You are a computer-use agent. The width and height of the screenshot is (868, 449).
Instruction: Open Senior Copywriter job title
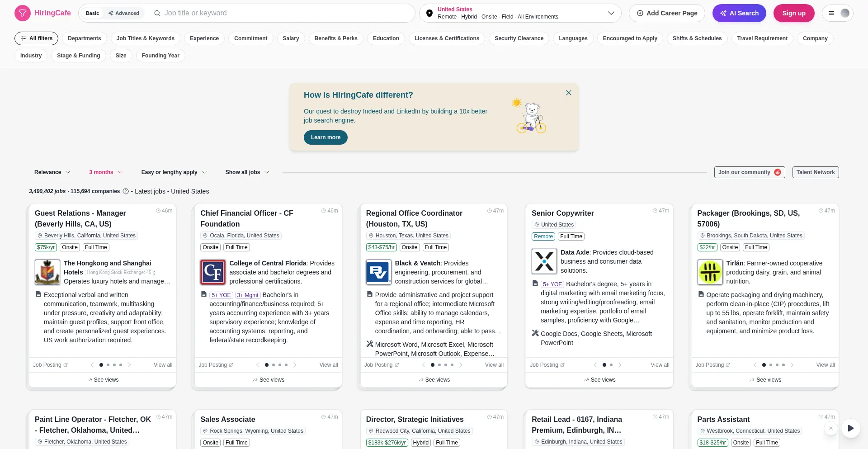pos(563,213)
